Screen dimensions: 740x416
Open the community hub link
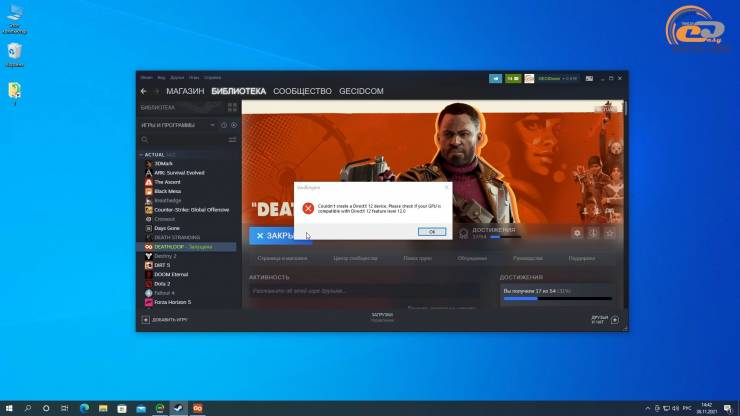[355, 258]
